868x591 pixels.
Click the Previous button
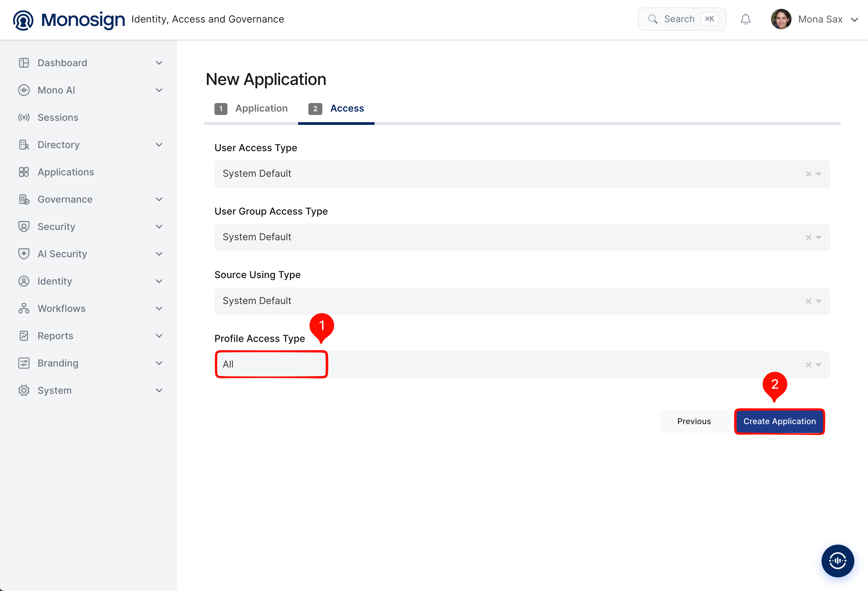point(694,421)
